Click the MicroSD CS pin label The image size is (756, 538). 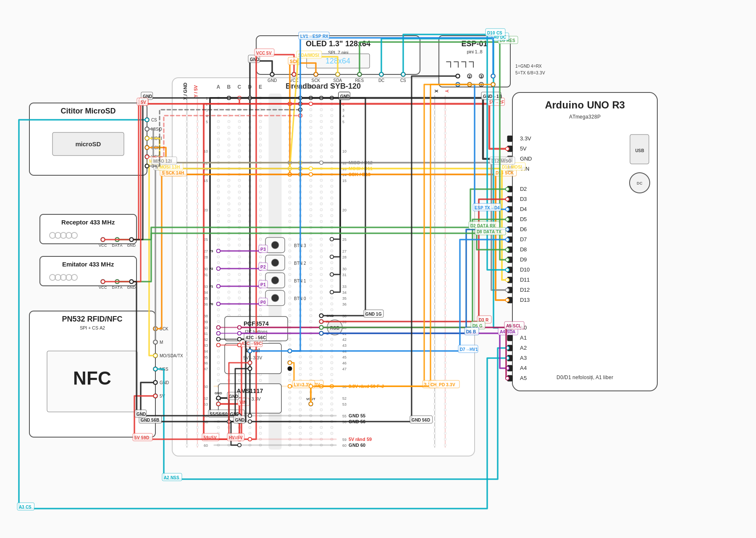point(154,120)
